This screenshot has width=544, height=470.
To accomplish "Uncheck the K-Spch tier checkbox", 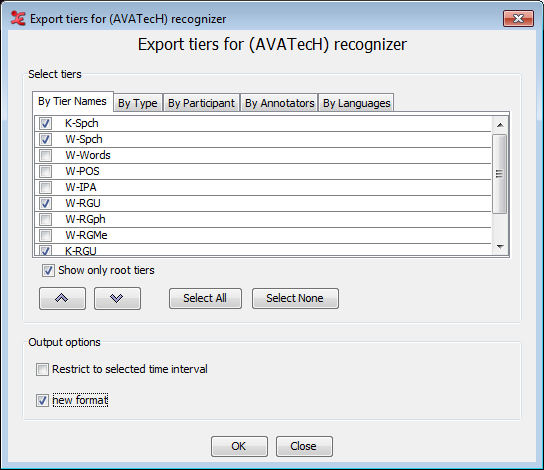I will (45, 123).
